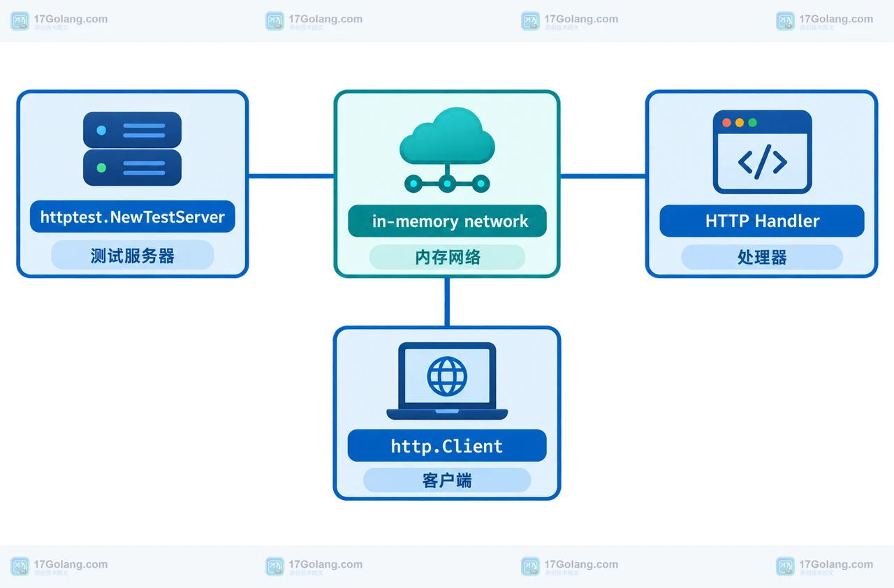
Task: Select the httptest.NewTestServer label
Action: [x=133, y=216]
